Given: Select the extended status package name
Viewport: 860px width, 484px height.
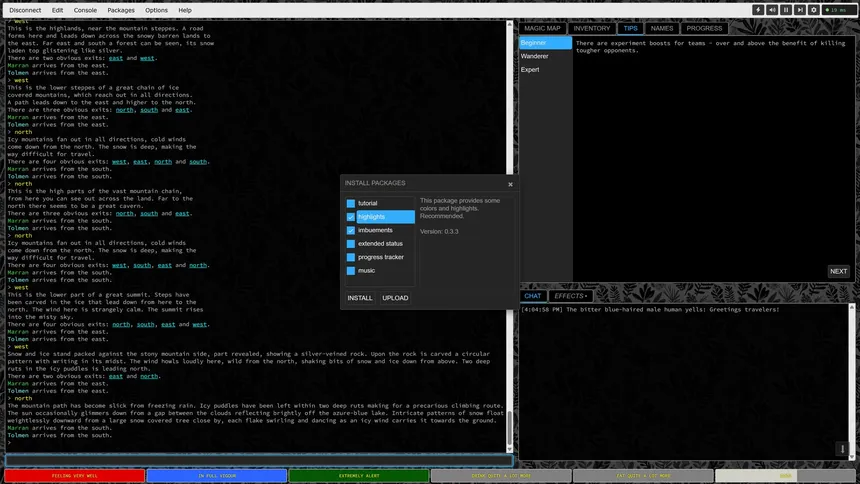Looking at the screenshot, I should 386,244.
